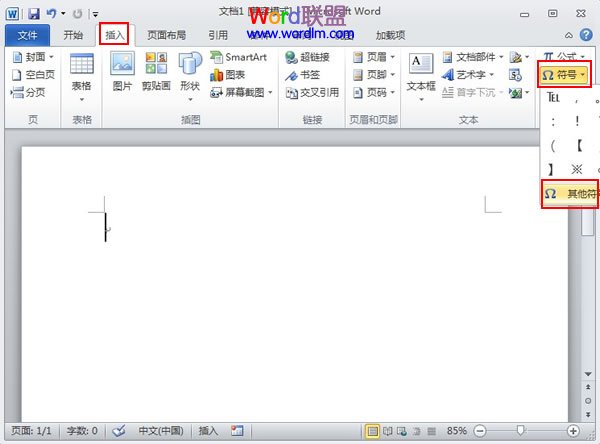
Task: Click the SmartArt button
Action: 238,58
